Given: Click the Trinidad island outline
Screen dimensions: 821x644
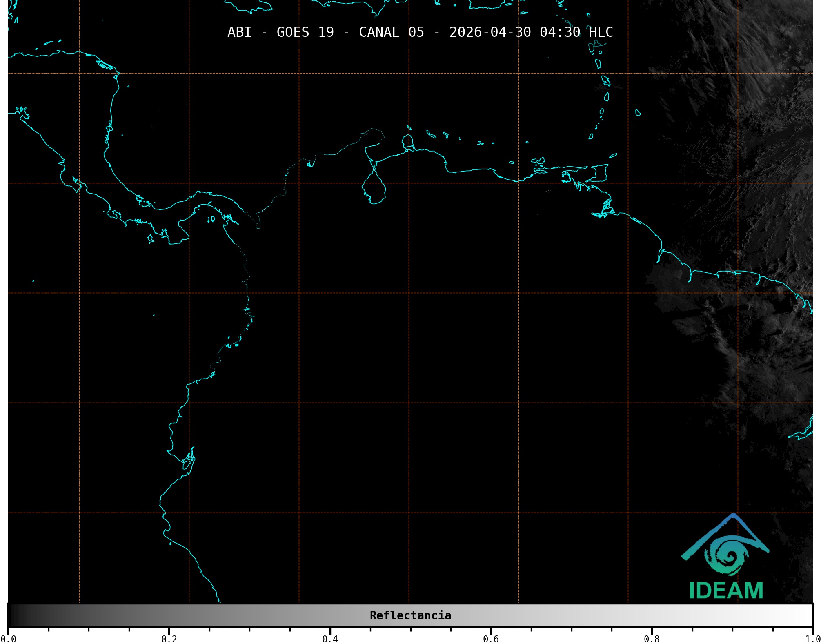Looking at the screenshot, I should (597, 173).
